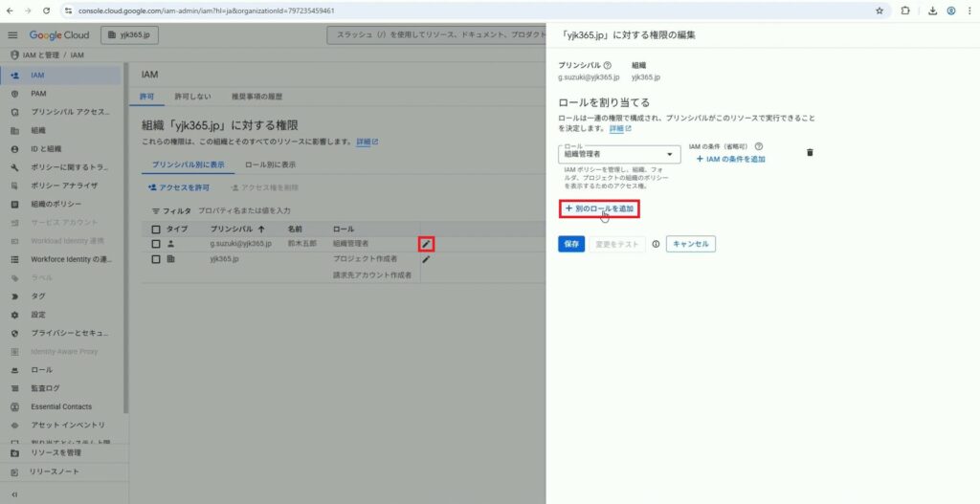Check the box for g.suzuki@yjk365.jp row
The width and height of the screenshot is (980, 504).
coord(156,244)
